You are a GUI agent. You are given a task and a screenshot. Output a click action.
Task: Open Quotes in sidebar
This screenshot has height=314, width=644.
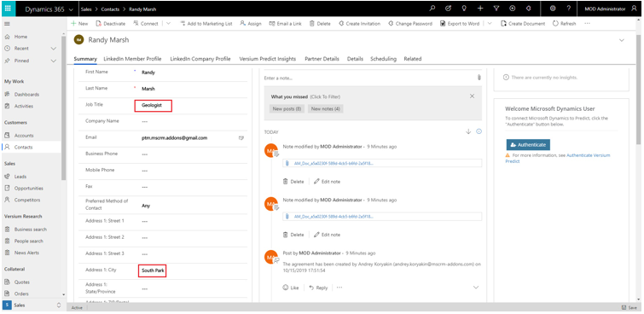pos(22,282)
